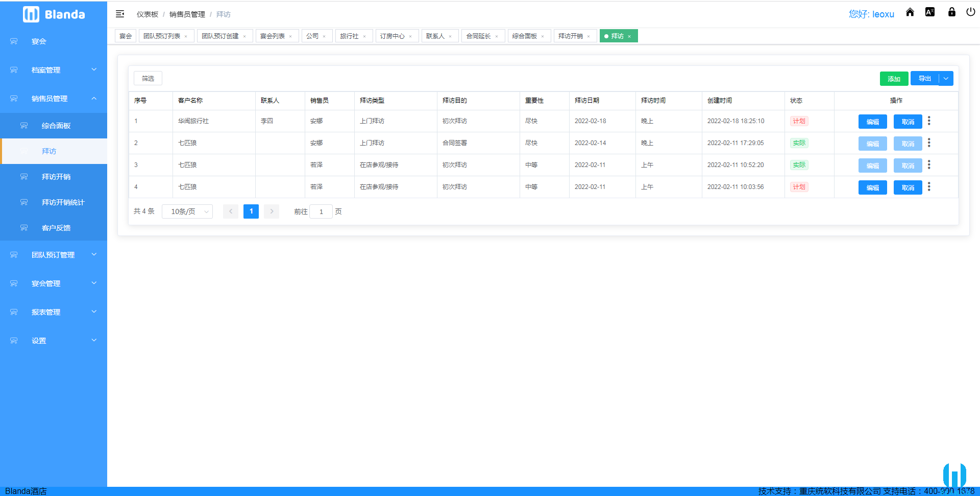Open more actions for row 1
980x496 pixels.
pyautogui.click(x=929, y=121)
